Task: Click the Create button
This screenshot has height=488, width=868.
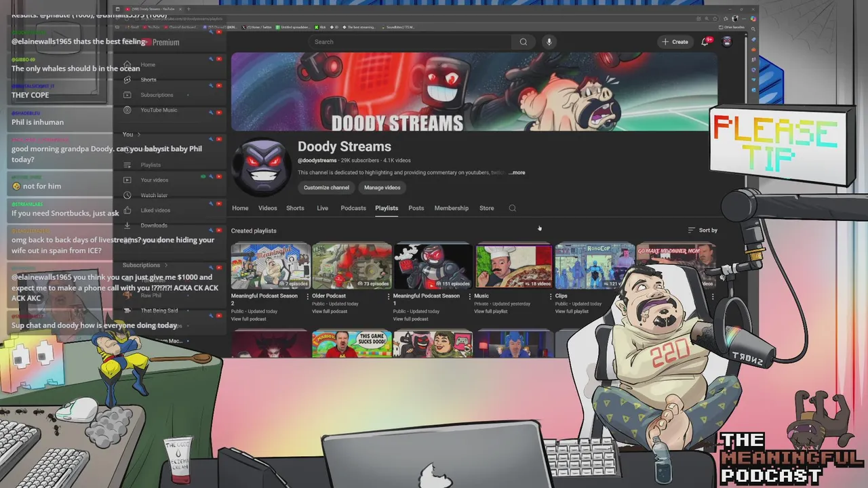Action: coord(675,42)
